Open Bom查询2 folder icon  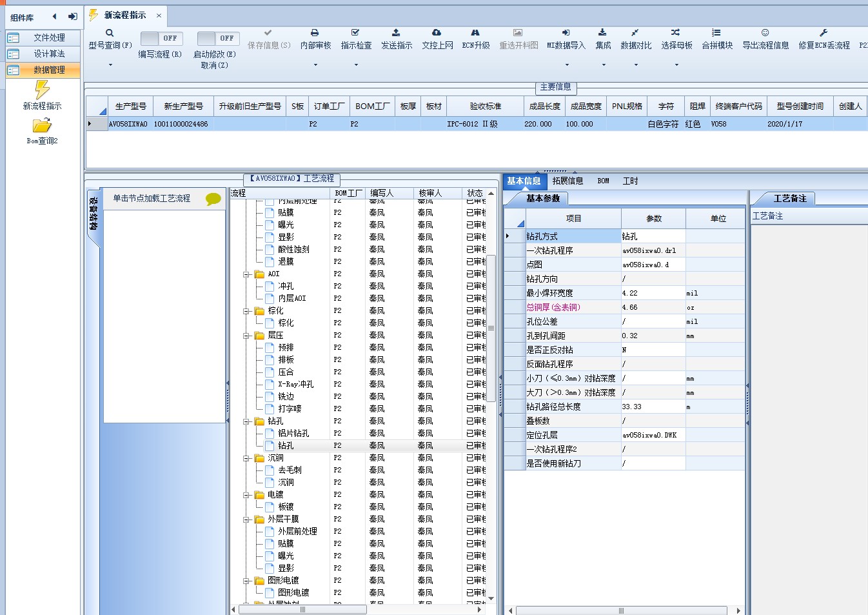42,125
